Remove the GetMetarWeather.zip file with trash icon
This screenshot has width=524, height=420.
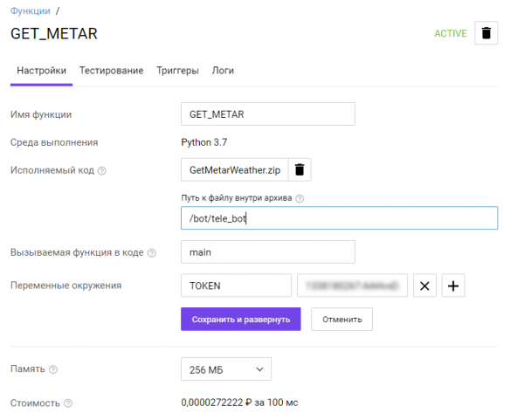click(299, 169)
